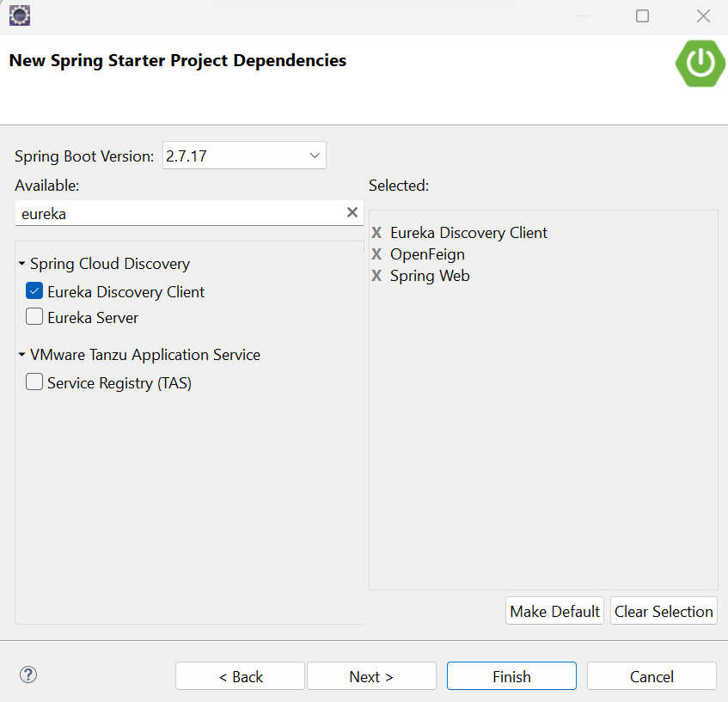
Task: Select the Spring Web entry text
Action: pyautogui.click(x=430, y=276)
